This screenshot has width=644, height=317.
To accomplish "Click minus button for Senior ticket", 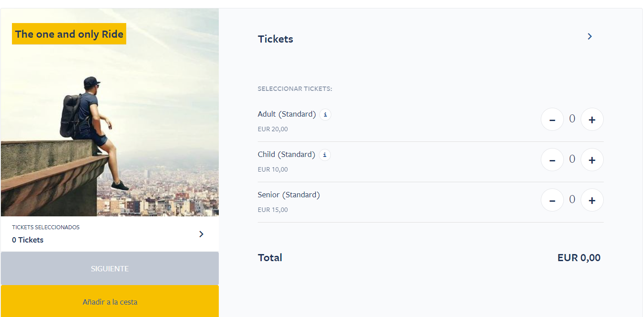I will pyautogui.click(x=552, y=200).
